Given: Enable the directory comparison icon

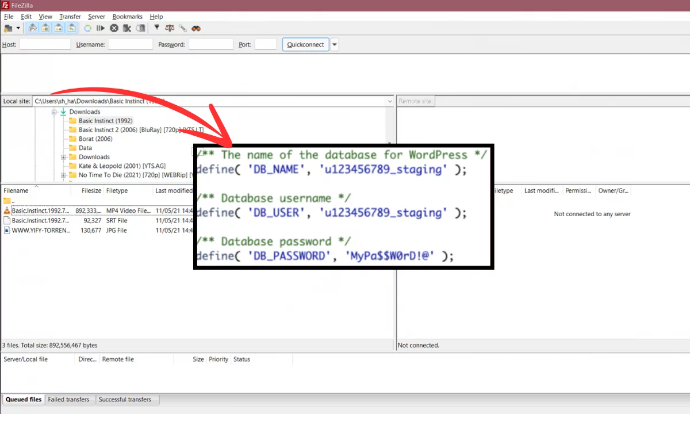Looking at the screenshot, I should (169, 28).
